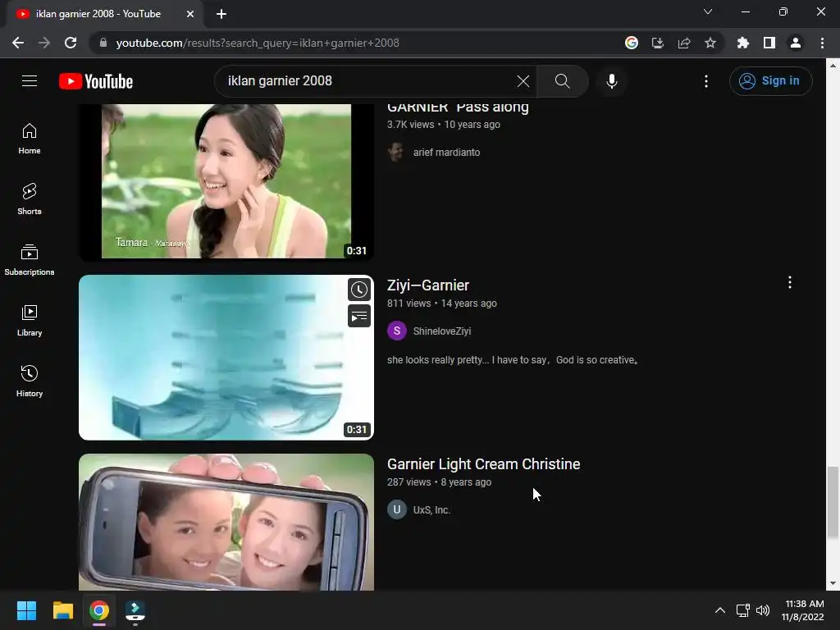This screenshot has width=840, height=630.
Task: Open the Ziyi—Garnier video title
Action: click(428, 285)
